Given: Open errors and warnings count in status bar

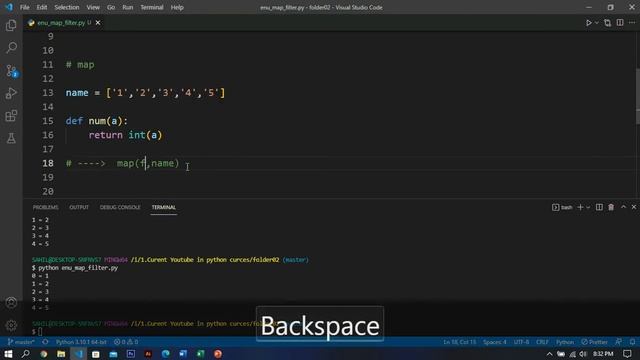Looking at the screenshot, I should tap(126, 342).
